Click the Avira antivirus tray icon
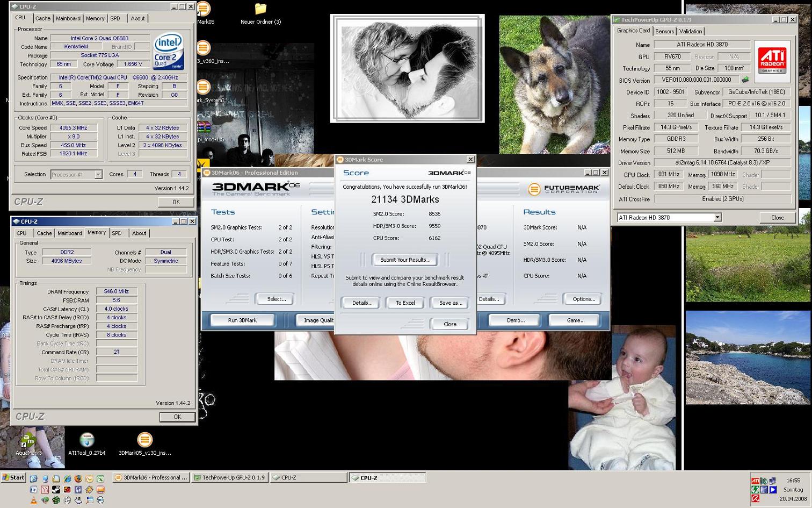 coord(755,498)
